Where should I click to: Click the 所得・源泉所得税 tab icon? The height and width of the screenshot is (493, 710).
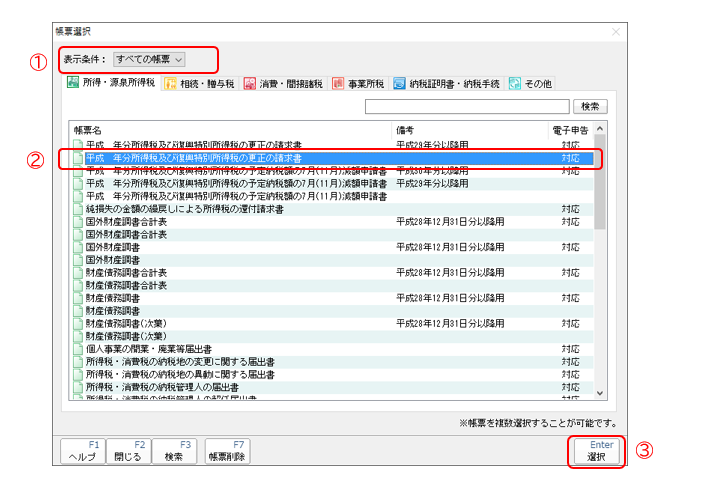(73, 82)
